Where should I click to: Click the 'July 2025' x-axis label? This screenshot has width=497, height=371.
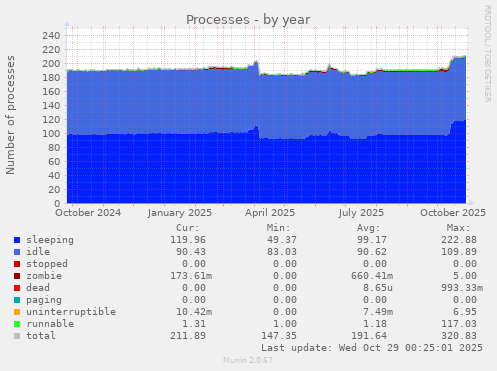(x=361, y=213)
